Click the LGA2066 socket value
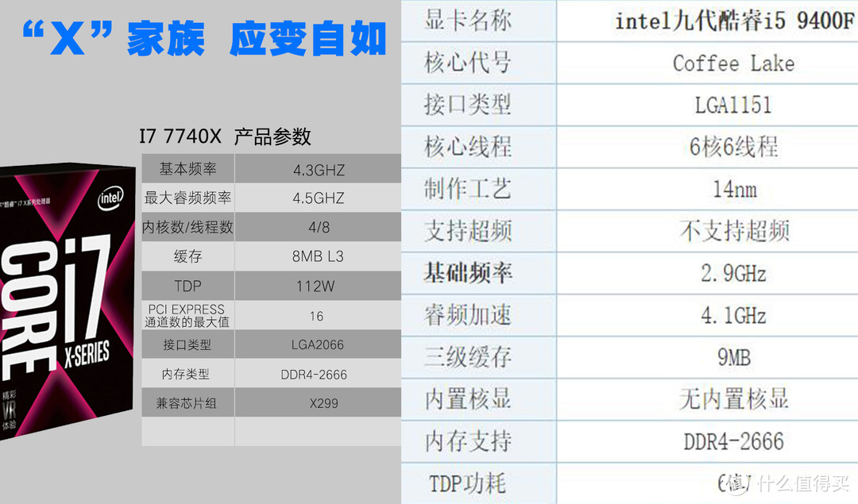 click(x=317, y=345)
